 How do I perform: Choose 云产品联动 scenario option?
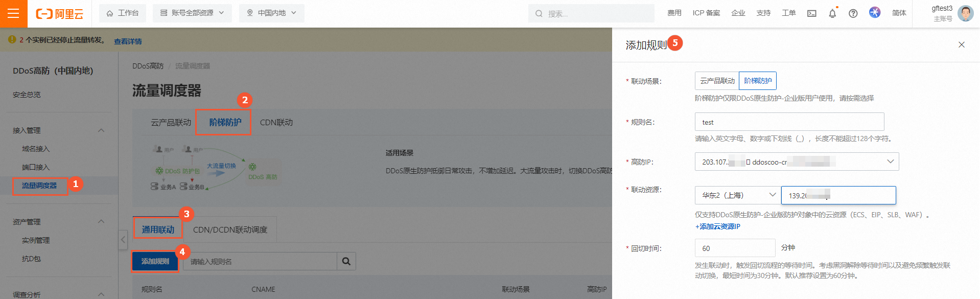point(717,81)
